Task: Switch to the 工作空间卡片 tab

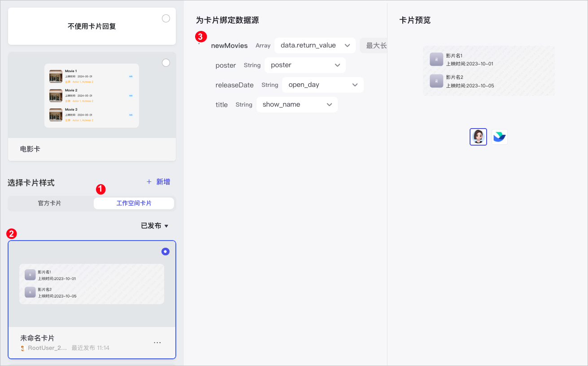Action: tap(134, 203)
